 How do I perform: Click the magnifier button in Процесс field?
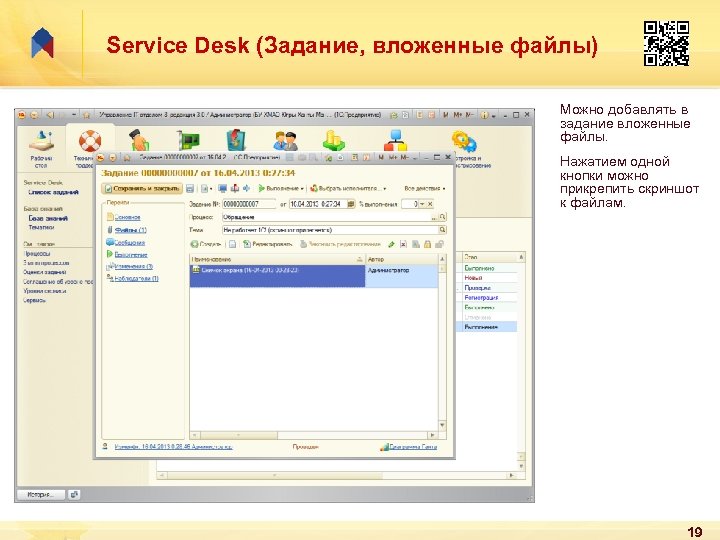(443, 217)
